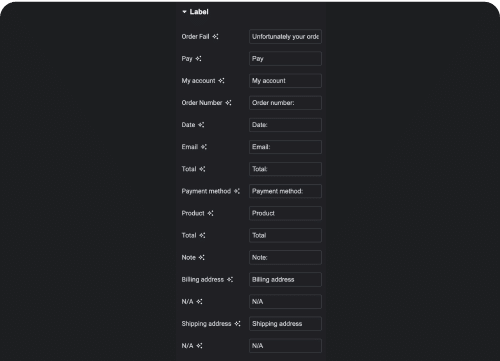Select the Order number: input box
Viewport: 500px width, 361px height.
[285, 103]
